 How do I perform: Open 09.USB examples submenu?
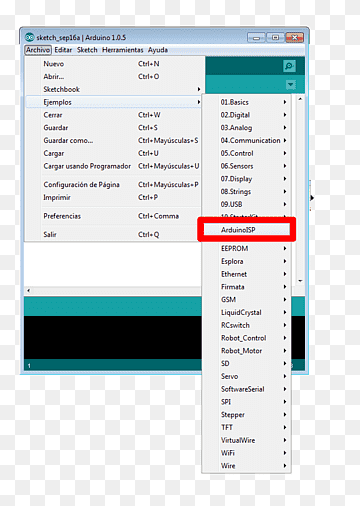pos(247,204)
